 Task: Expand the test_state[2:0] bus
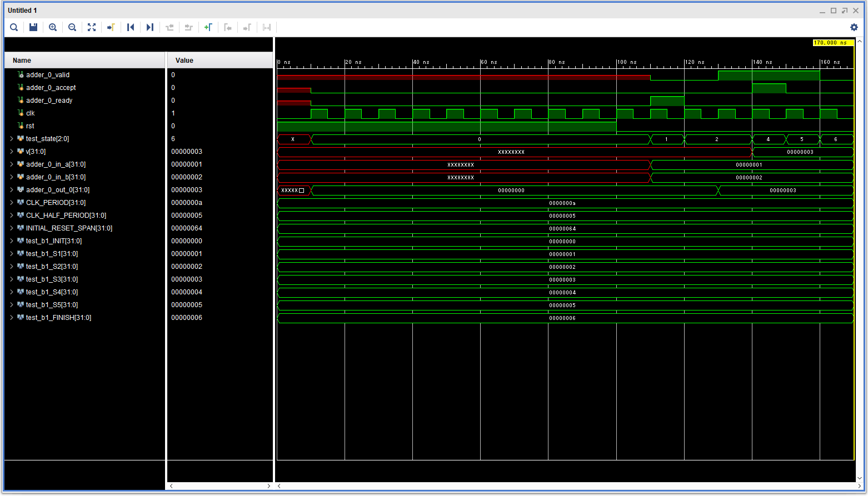[12, 138]
